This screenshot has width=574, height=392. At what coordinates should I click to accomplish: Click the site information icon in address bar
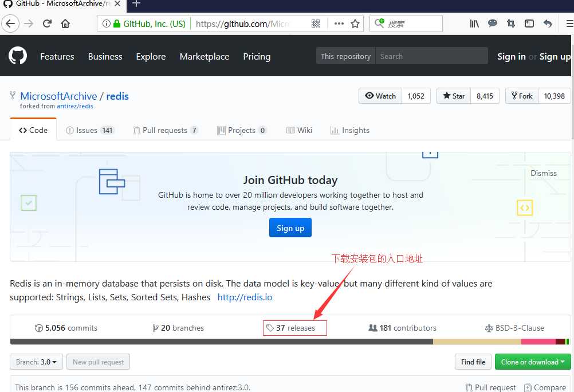point(106,24)
